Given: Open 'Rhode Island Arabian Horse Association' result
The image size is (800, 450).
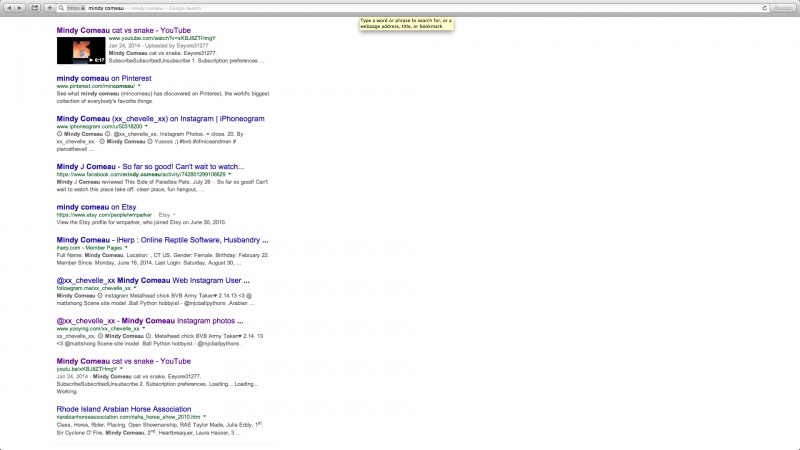Looking at the screenshot, I should [124, 409].
